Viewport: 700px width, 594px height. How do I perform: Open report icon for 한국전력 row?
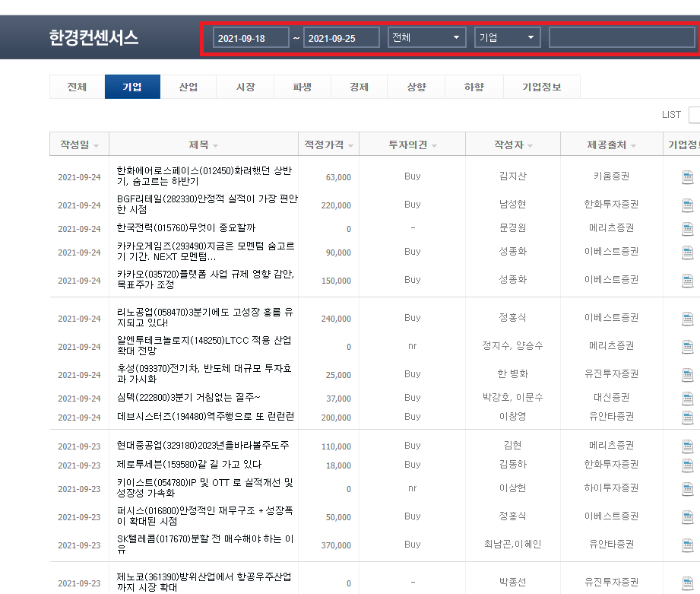click(x=688, y=229)
